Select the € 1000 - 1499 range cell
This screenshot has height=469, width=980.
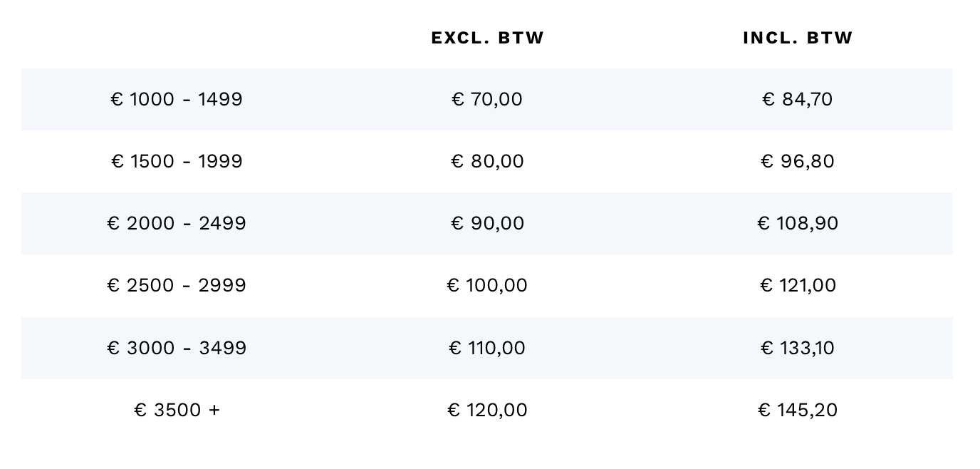pyautogui.click(x=177, y=99)
